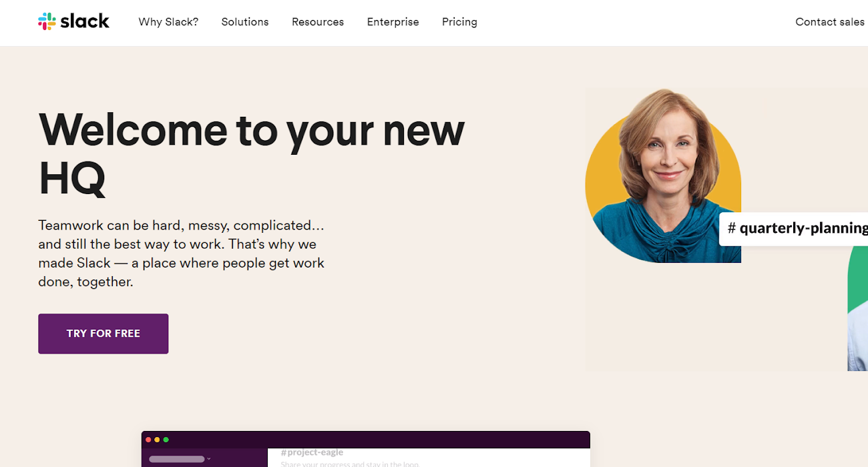Image resolution: width=868 pixels, height=467 pixels.
Task: Open the Enterprise page
Action: pyautogui.click(x=393, y=22)
